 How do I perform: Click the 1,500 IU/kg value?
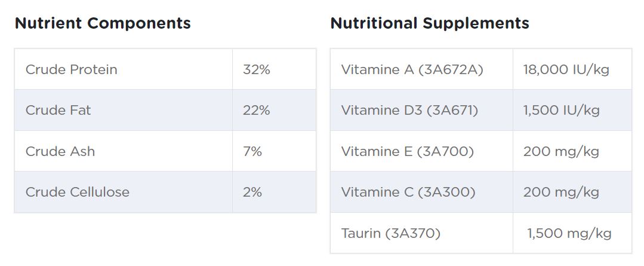pos(561,110)
